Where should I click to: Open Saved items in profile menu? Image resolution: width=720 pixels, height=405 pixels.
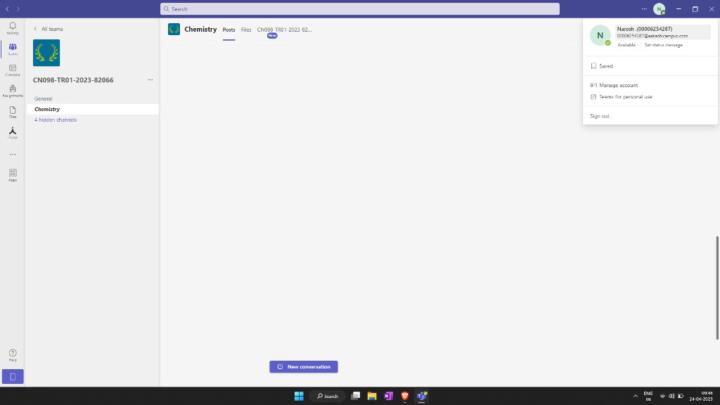[x=602, y=66]
